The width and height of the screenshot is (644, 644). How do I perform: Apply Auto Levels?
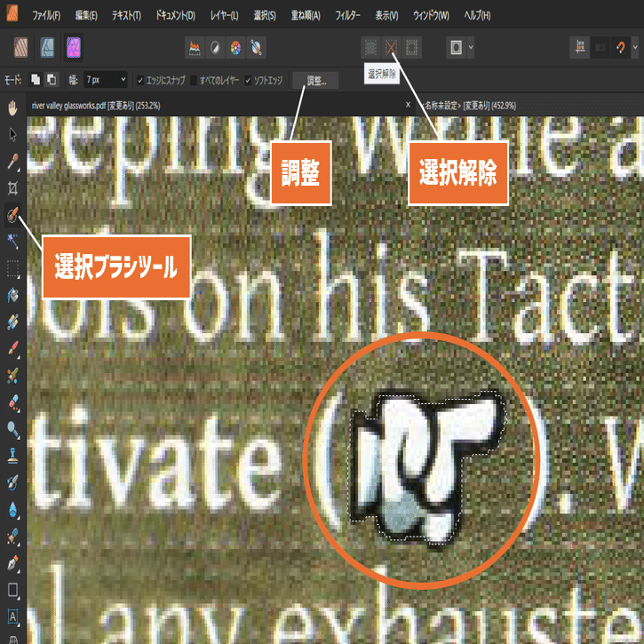click(x=195, y=48)
